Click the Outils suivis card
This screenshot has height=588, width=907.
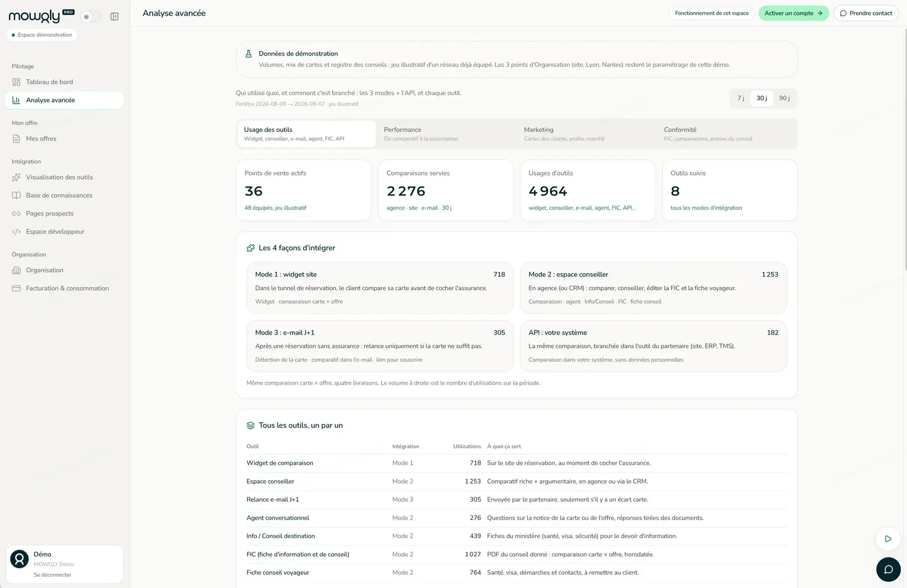click(x=730, y=190)
